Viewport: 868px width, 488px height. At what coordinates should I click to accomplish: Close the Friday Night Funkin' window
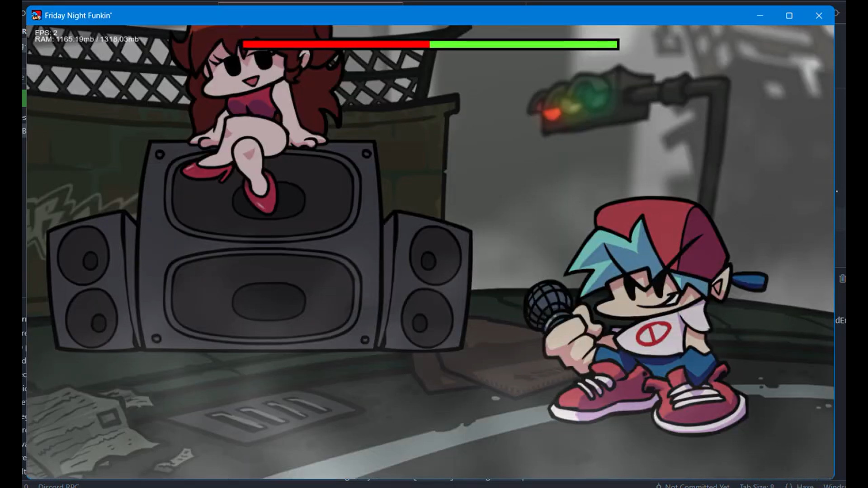819,15
